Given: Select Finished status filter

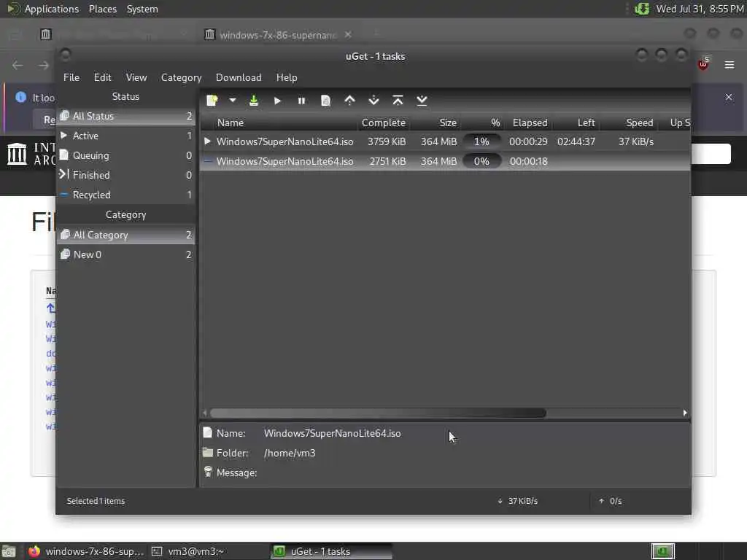Looking at the screenshot, I should (126, 175).
